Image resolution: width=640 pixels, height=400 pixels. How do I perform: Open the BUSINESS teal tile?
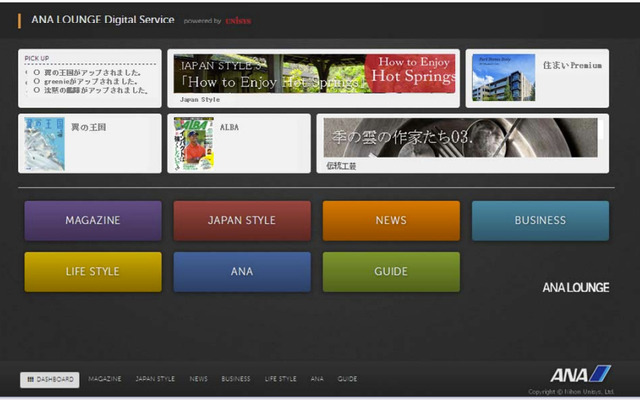click(x=540, y=220)
